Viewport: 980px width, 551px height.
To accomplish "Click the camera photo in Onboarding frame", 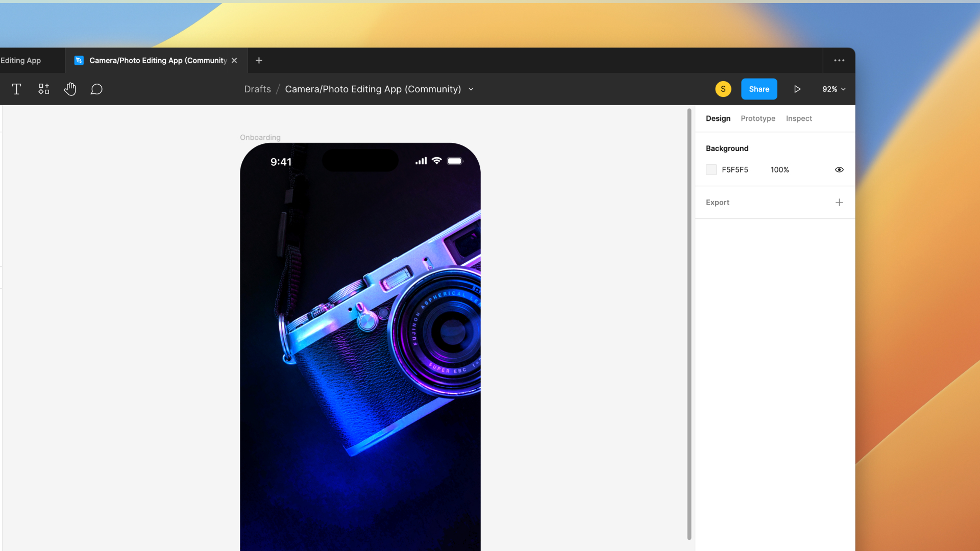I will coord(360,347).
